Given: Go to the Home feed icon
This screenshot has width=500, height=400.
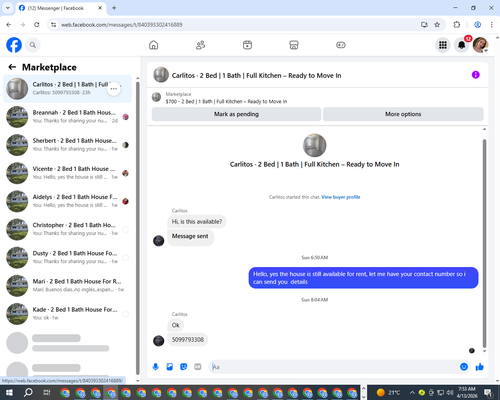Looking at the screenshot, I should coord(154,45).
